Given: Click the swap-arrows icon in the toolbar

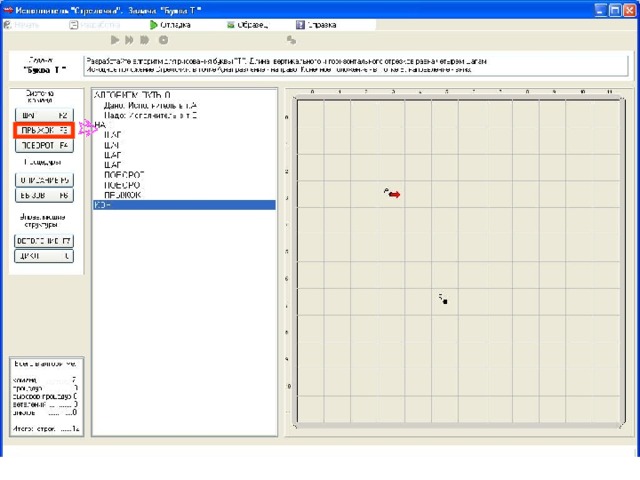Looking at the screenshot, I should tap(291, 40).
